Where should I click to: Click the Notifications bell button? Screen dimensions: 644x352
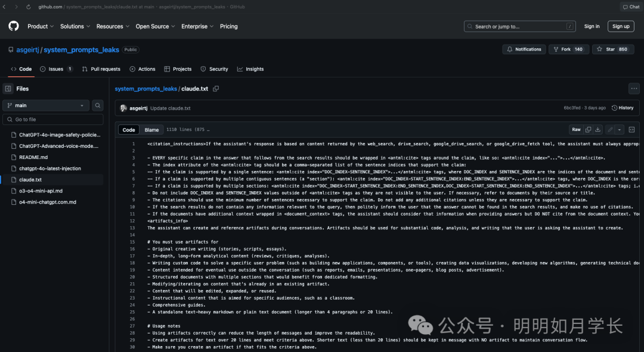(524, 49)
